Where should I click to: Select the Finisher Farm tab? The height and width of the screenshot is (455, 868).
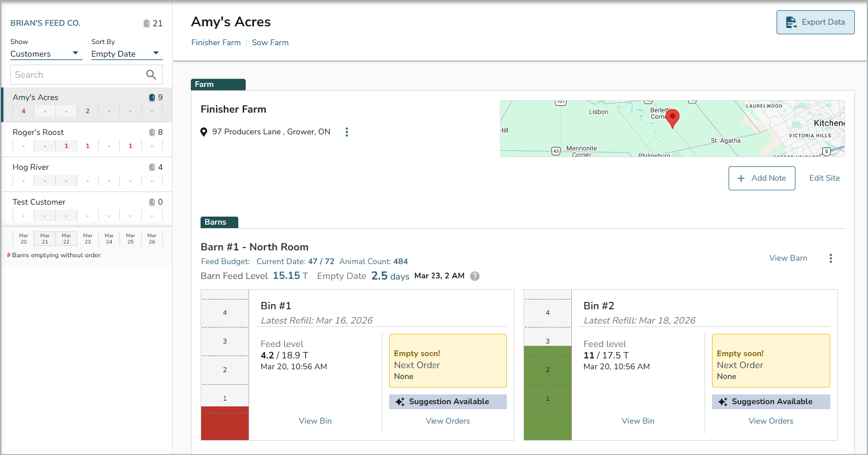click(216, 42)
